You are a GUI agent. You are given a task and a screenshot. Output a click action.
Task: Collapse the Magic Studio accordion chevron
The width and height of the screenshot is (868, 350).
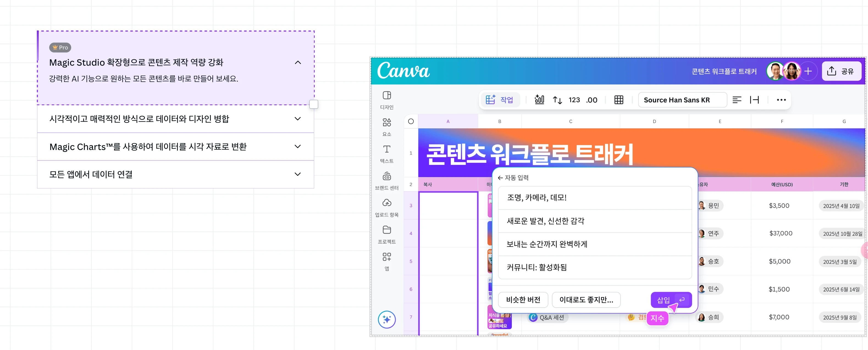tap(298, 62)
